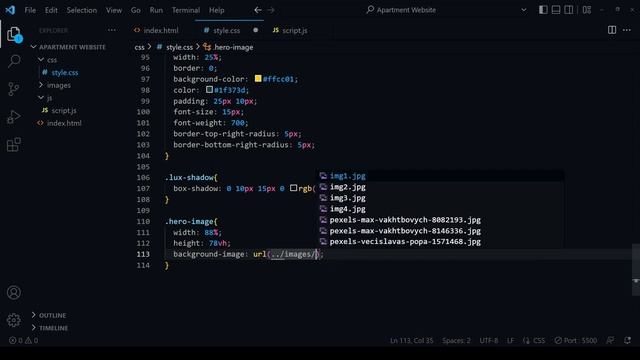Toggle primary side bar layout icon
Image resolution: width=640 pixels, height=360 pixels.
coord(543,10)
